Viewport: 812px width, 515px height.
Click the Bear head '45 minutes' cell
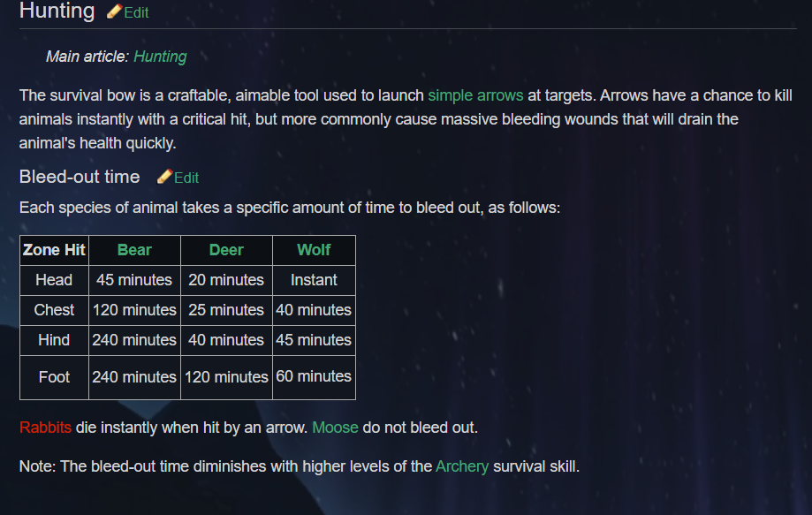point(134,280)
